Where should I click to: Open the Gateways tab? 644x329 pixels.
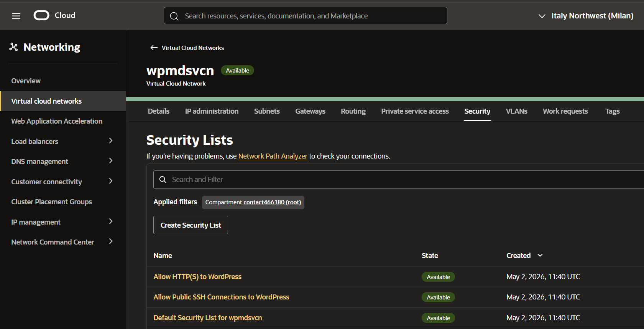(310, 111)
